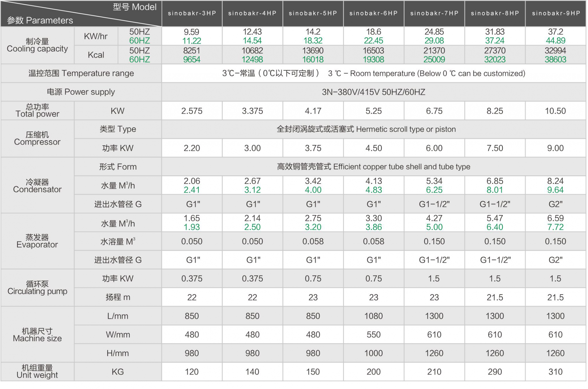
Task: Select total power value 3.375
Action: [x=252, y=111]
